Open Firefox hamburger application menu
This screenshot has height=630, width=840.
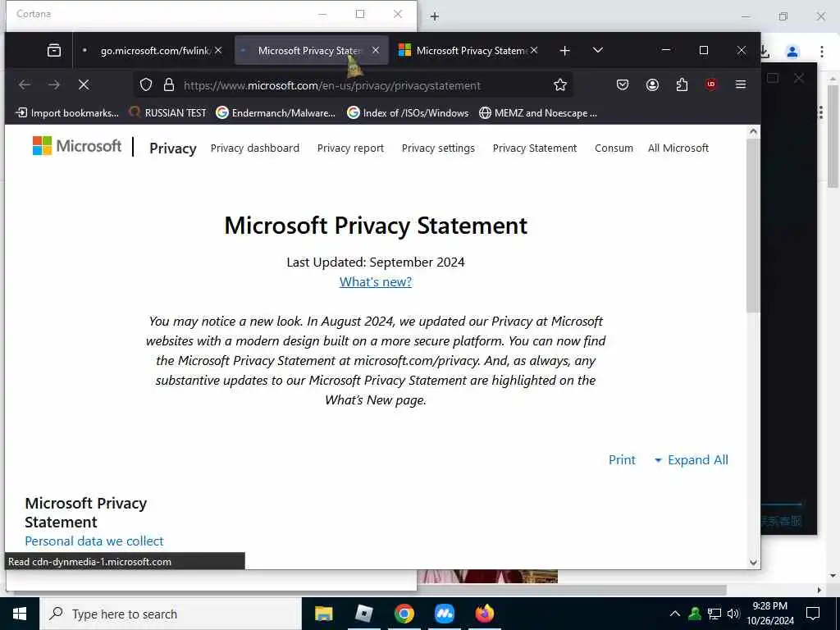[x=741, y=84]
